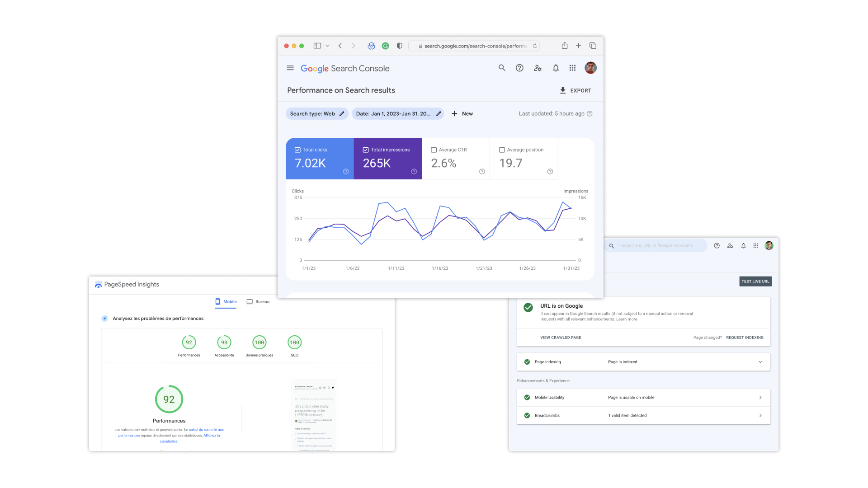This screenshot has width=868, height=488.
Task: Click the Google apps grid icon
Action: pyautogui.click(x=572, y=68)
